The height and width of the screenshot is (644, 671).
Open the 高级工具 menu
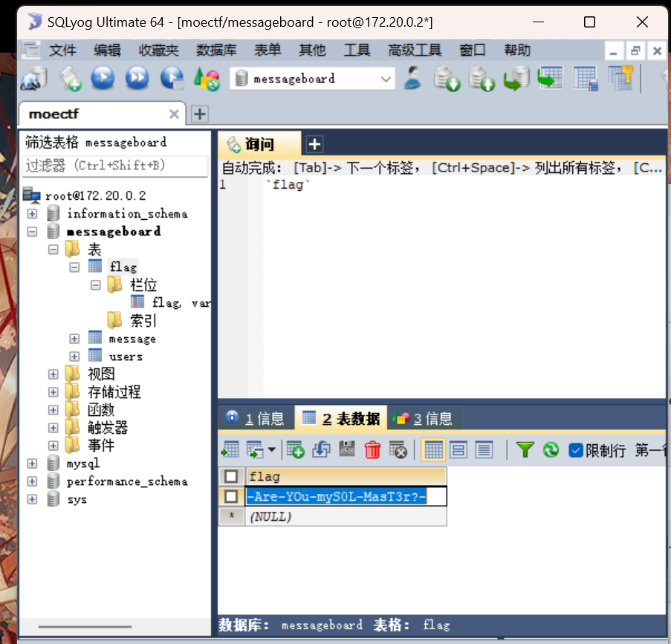pos(415,51)
